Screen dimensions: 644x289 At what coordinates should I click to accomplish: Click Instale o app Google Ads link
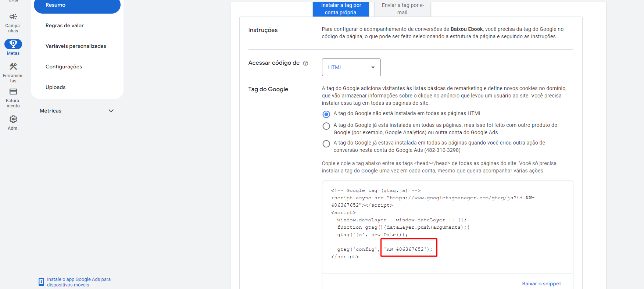pyautogui.click(x=79, y=282)
